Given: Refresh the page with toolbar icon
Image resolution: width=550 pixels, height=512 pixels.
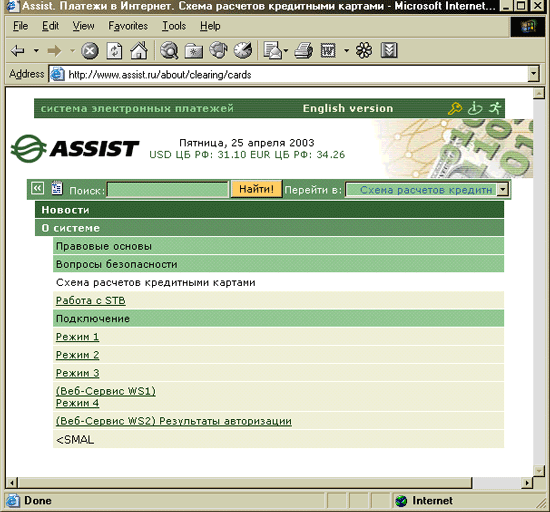Looking at the screenshot, I should (x=114, y=51).
